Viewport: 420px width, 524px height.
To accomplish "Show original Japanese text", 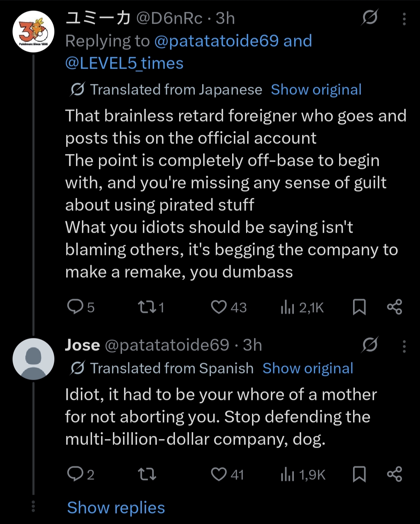I will pyautogui.click(x=316, y=90).
